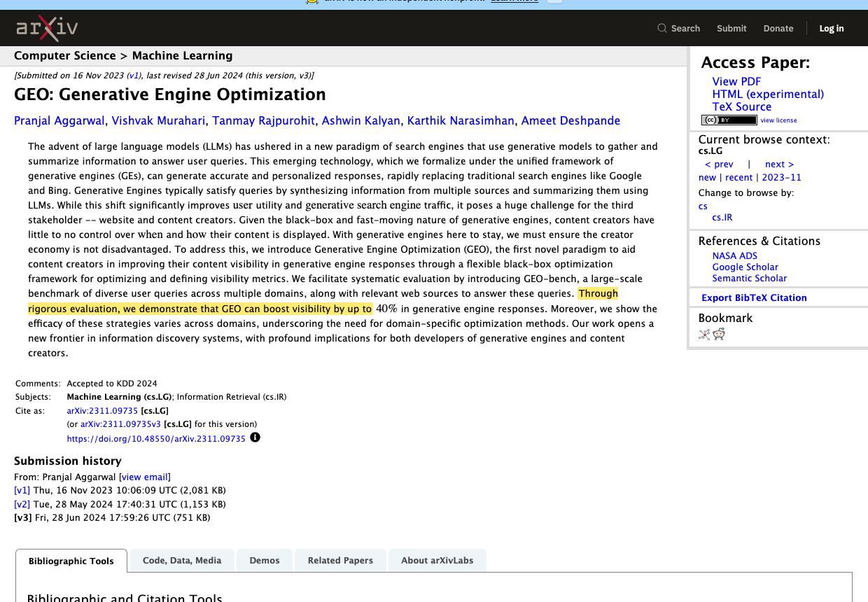Open author Vishvak Murahari
The height and width of the screenshot is (602, 868).
pyautogui.click(x=158, y=121)
